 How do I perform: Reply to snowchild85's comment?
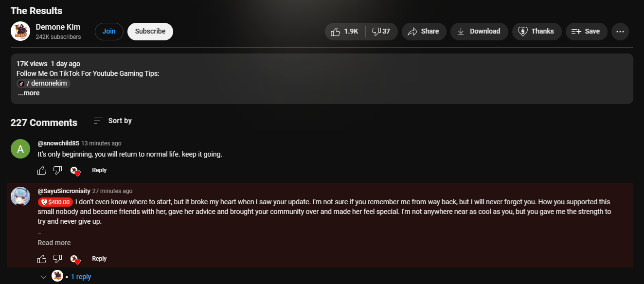click(x=99, y=170)
